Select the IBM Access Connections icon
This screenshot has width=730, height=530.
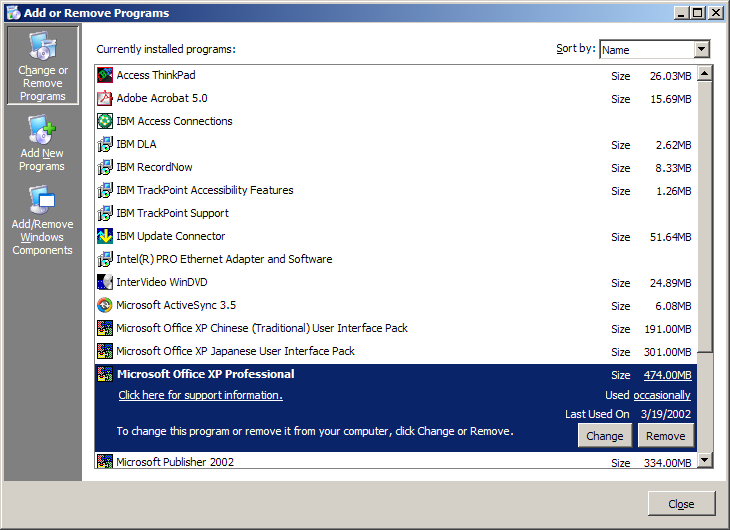(x=105, y=121)
